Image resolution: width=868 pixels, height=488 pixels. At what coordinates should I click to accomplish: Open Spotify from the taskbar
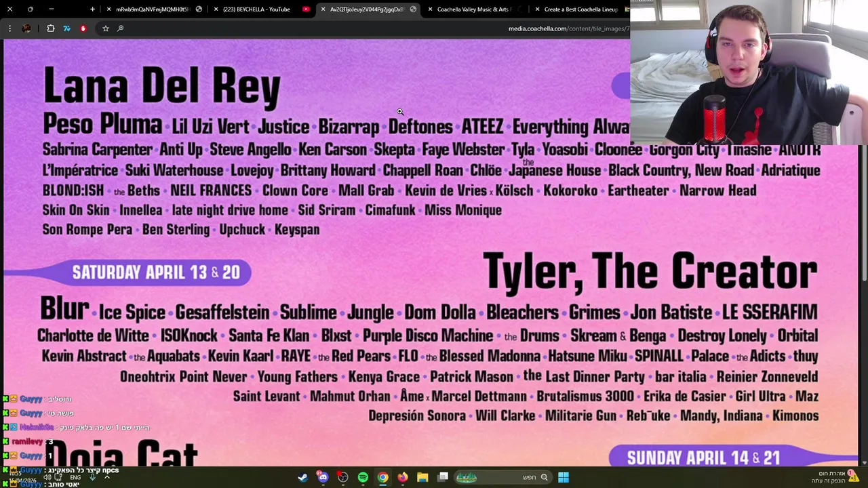[363, 477]
